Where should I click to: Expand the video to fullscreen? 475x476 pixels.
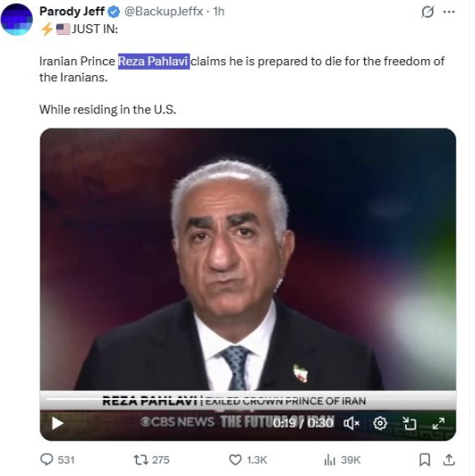pyautogui.click(x=438, y=423)
